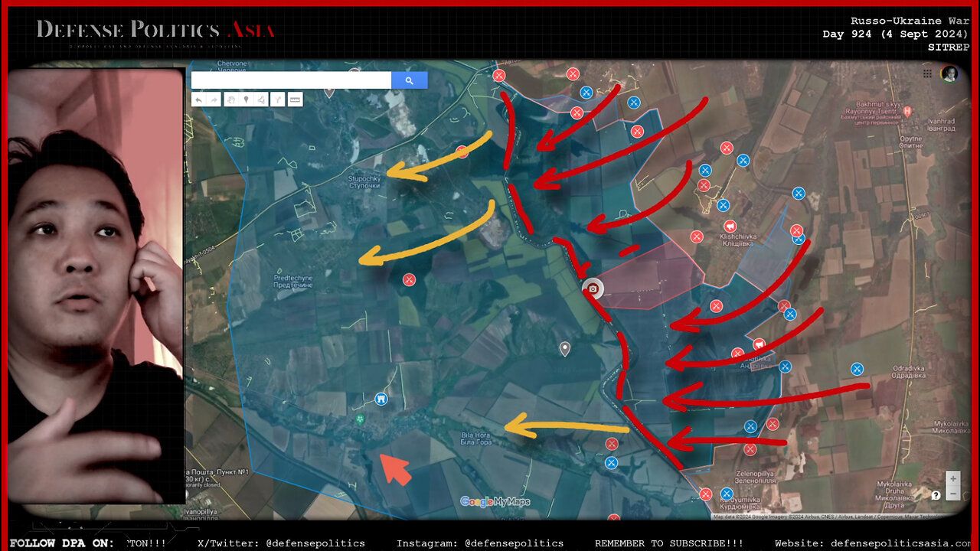Click red battle marker left of Kurdyumivka's blue marker
The width and height of the screenshot is (980, 551).
(705, 494)
